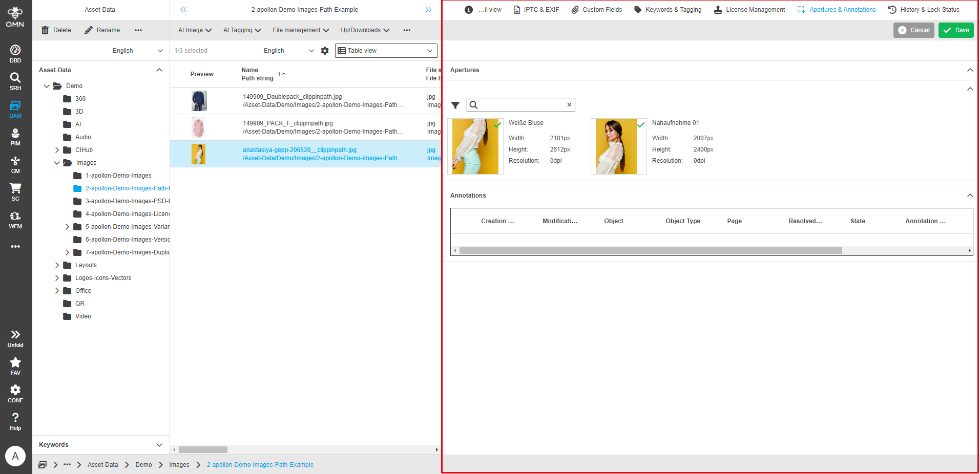Expand the Keywords panel
Viewport: 980px width, 474px height.
159,445
